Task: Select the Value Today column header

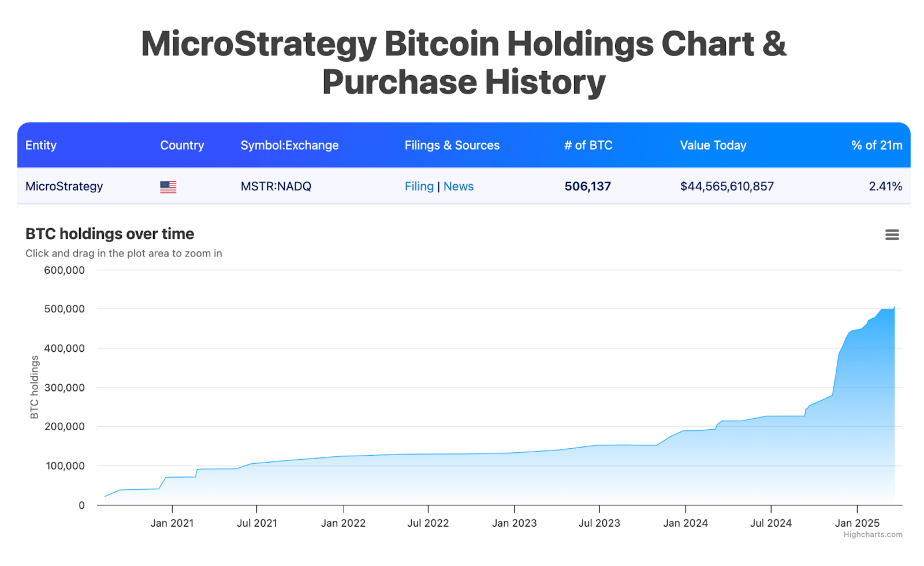Action: 713,146
